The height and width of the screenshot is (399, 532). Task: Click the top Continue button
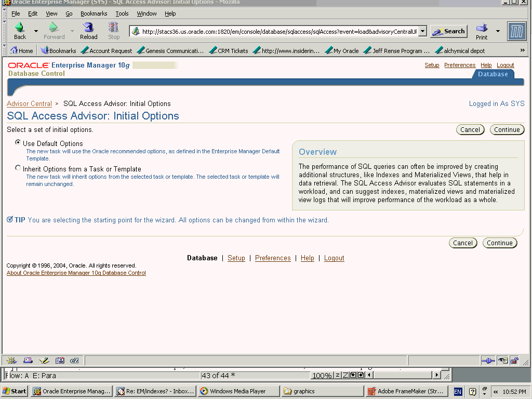coord(507,130)
